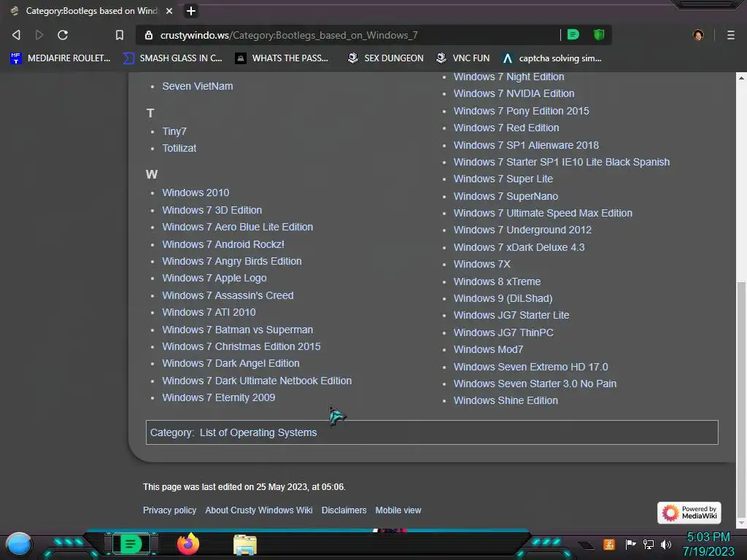Screen dimensions: 747x560
Task: Open Windows 7 Dark Ultimate Netbook Edition
Action: coord(257,381)
